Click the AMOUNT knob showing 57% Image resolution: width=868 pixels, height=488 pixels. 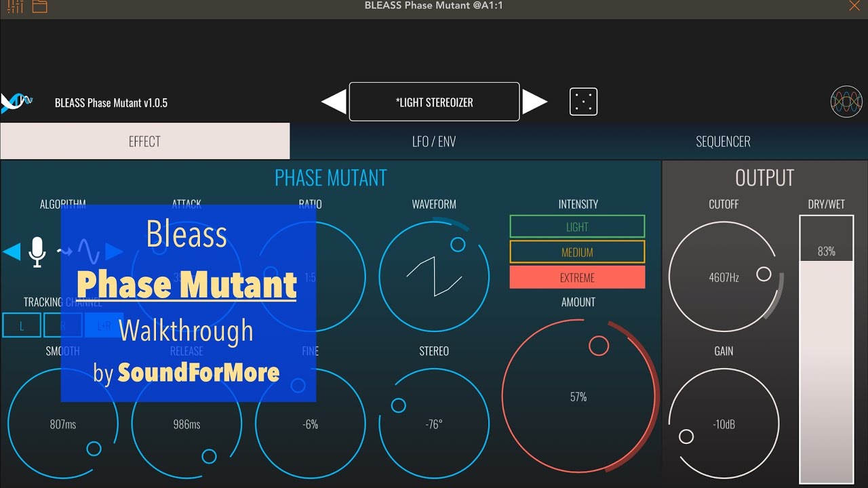578,396
